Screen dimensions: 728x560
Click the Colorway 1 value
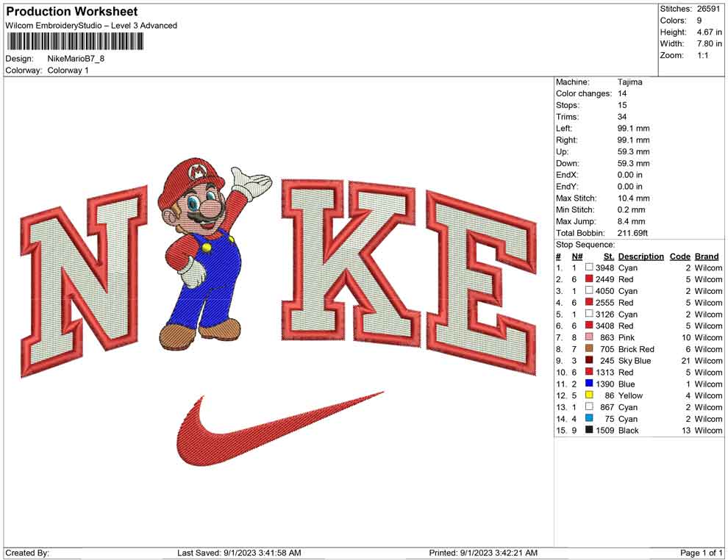click(68, 71)
